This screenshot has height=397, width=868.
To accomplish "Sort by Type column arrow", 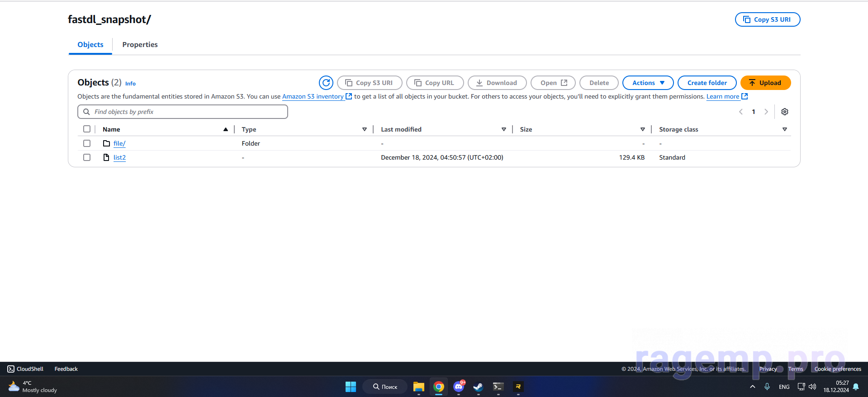I will point(364,129).
